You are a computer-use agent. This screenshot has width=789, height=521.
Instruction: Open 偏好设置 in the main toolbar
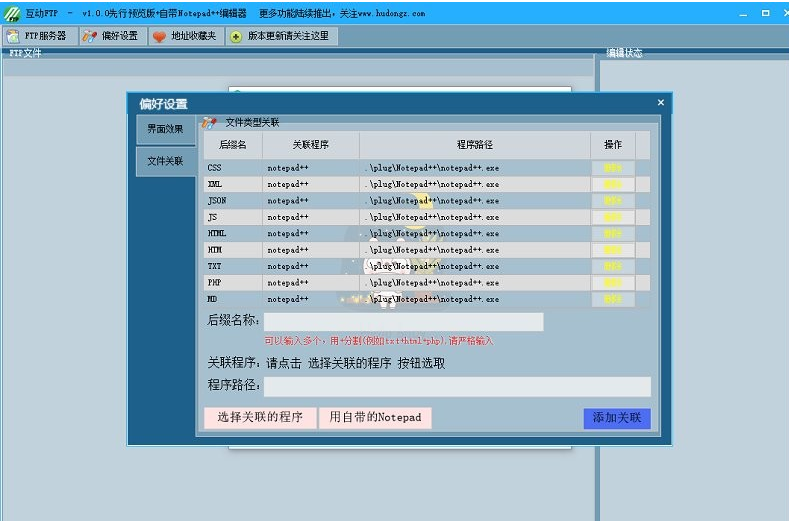[x=114, y=36]
